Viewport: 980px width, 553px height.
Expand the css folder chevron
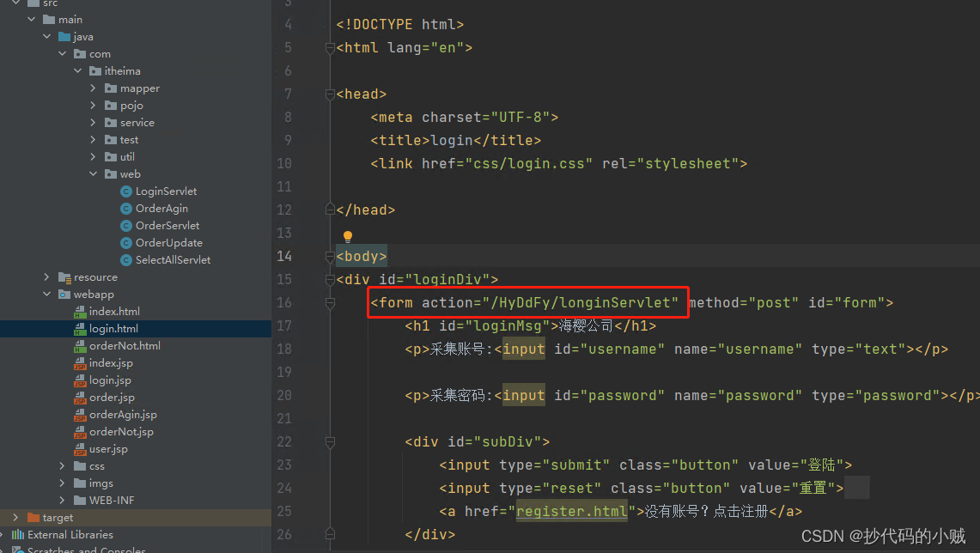pos(62,465)
